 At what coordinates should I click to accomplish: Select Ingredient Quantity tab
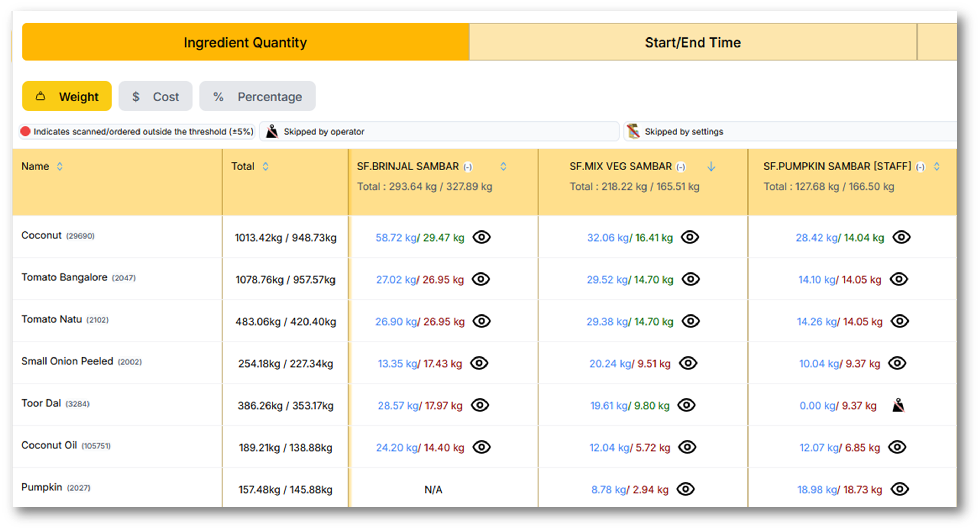[245, 42]
